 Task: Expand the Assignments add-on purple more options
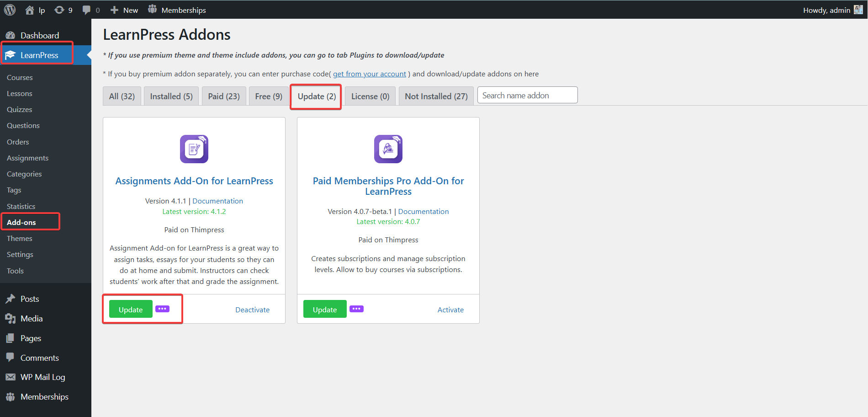click(x=162, y=309)
